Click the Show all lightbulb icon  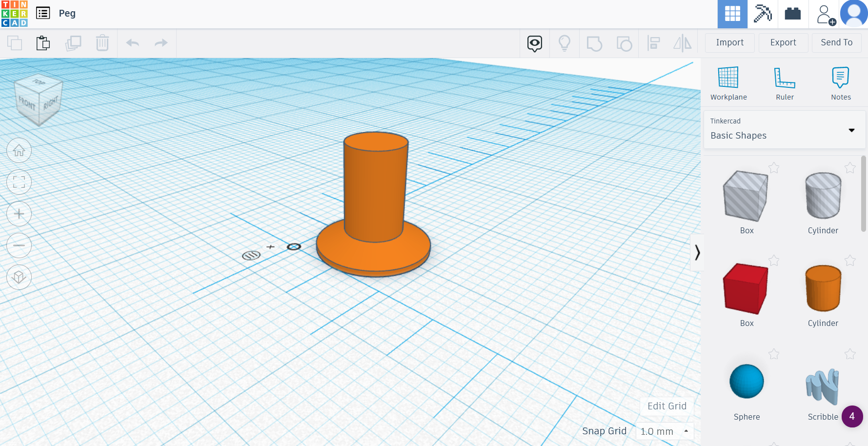point(565,43)
